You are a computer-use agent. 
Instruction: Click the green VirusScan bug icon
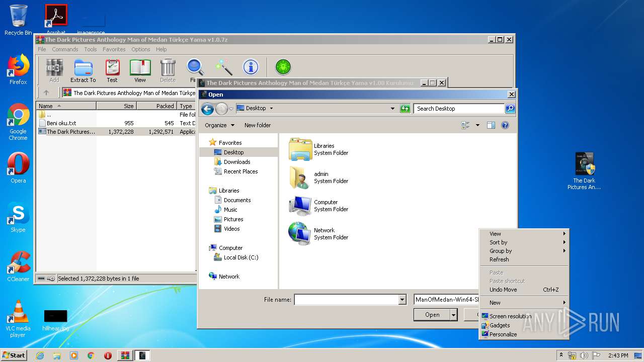click(x=283, y=67)
